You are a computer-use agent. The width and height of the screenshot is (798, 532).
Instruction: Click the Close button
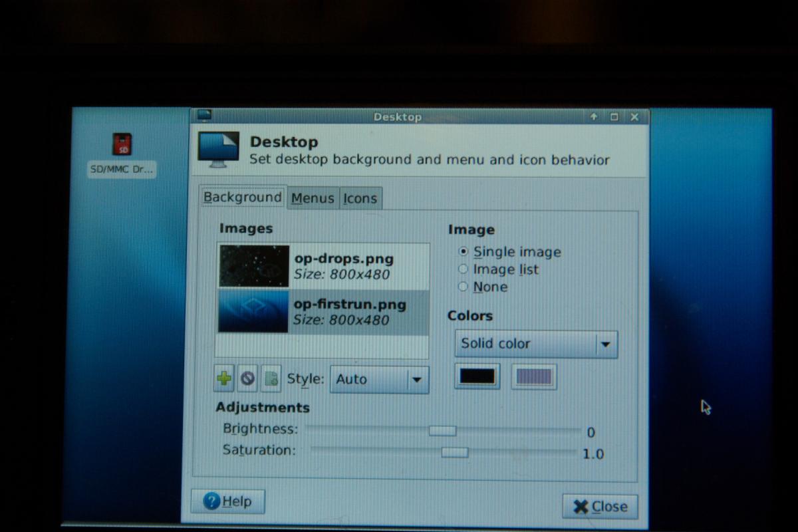click(x=599, y=507)
